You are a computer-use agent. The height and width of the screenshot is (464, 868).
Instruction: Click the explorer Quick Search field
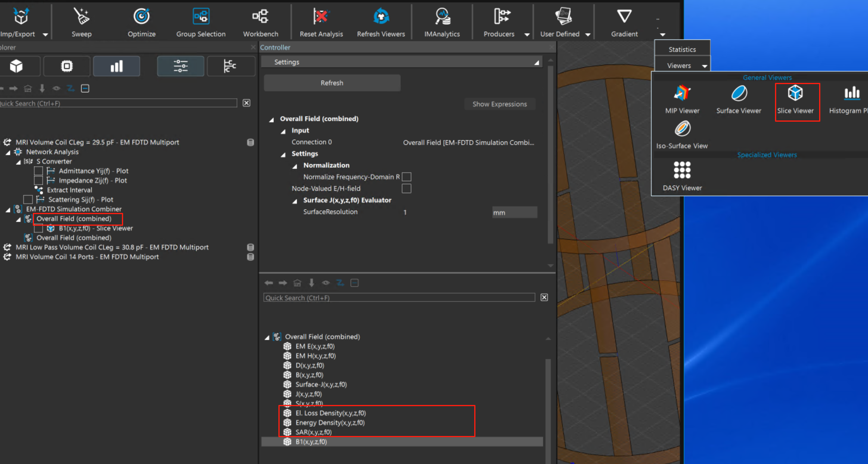coord(118,103)
